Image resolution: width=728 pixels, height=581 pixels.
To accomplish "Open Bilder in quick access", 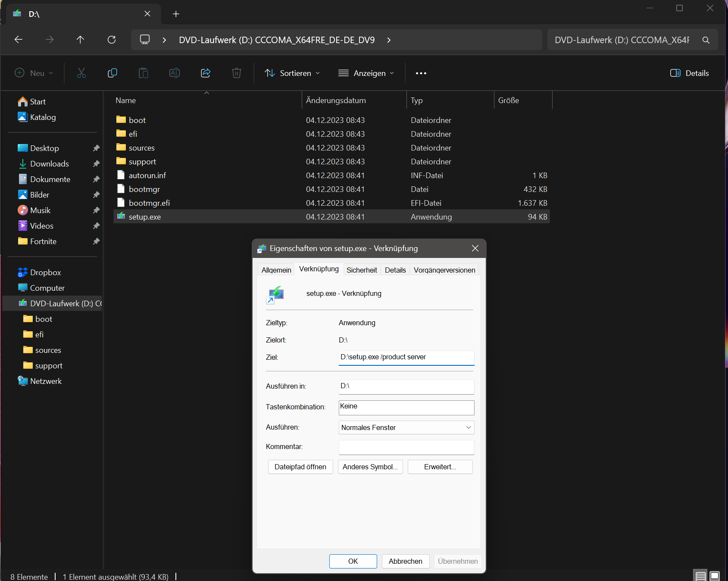I will point(34,195).
